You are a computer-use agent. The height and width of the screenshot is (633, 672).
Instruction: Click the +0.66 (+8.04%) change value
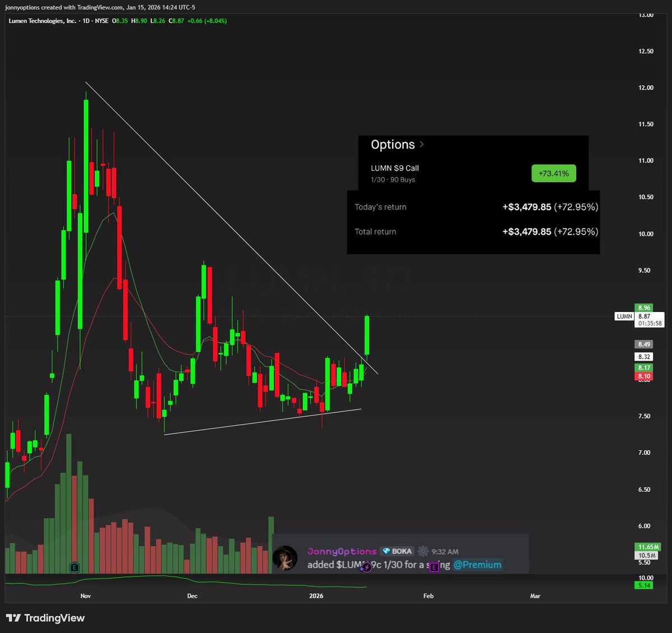[207, 21]
